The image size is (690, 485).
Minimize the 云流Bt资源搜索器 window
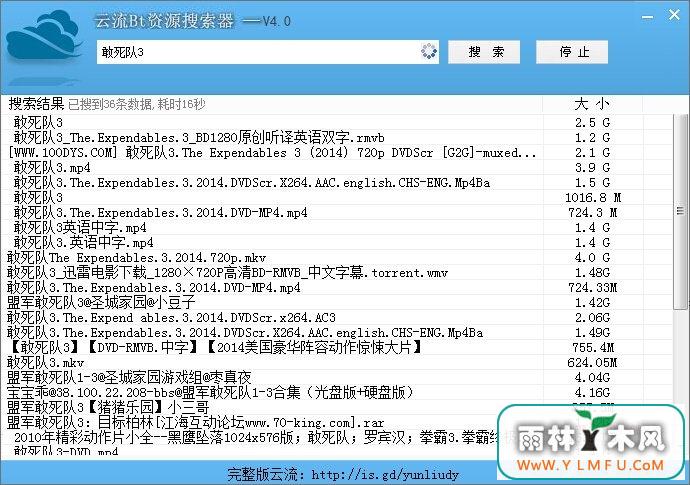[647, 17]
